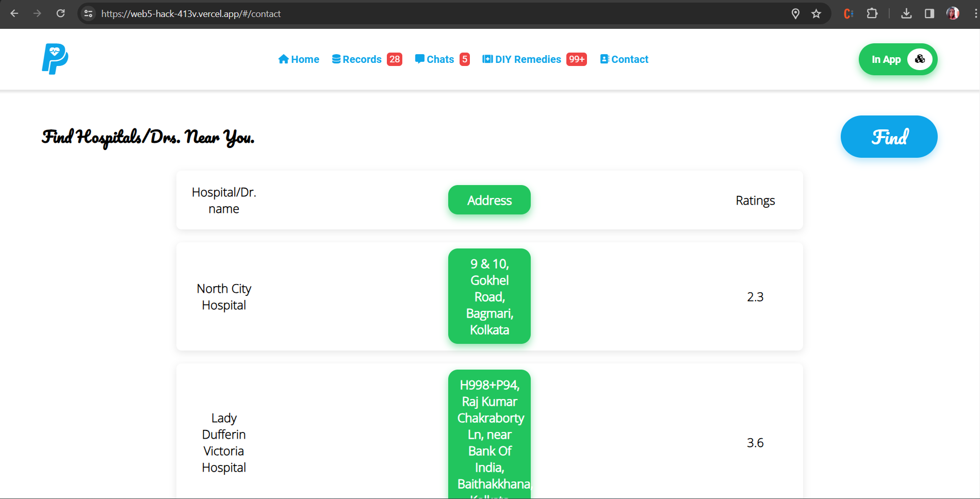Select the Lady Dufferin Victoria Hospital name
The image size is (980, 499).
point(224,443)
